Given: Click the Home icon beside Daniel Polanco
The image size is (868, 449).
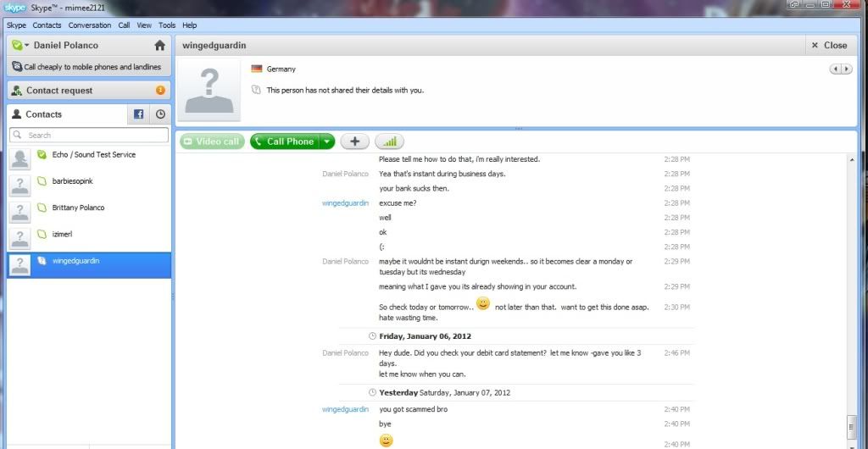Looking at the screenshot, I should pos(159,46).
